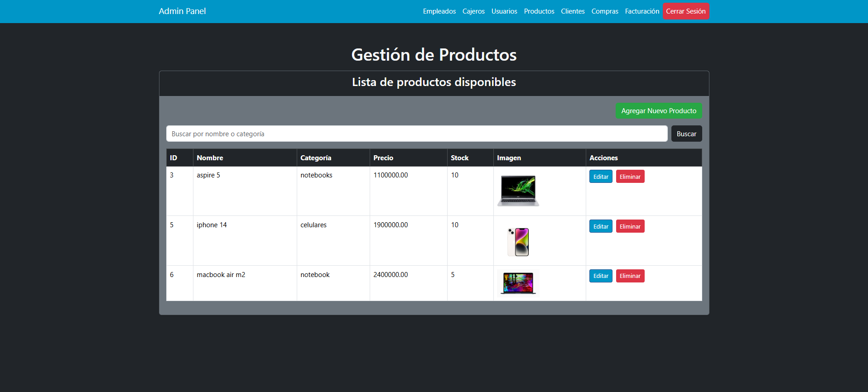Edit the iphone 14 entry
The image size is (868, 392).
(x=600, y=226)
